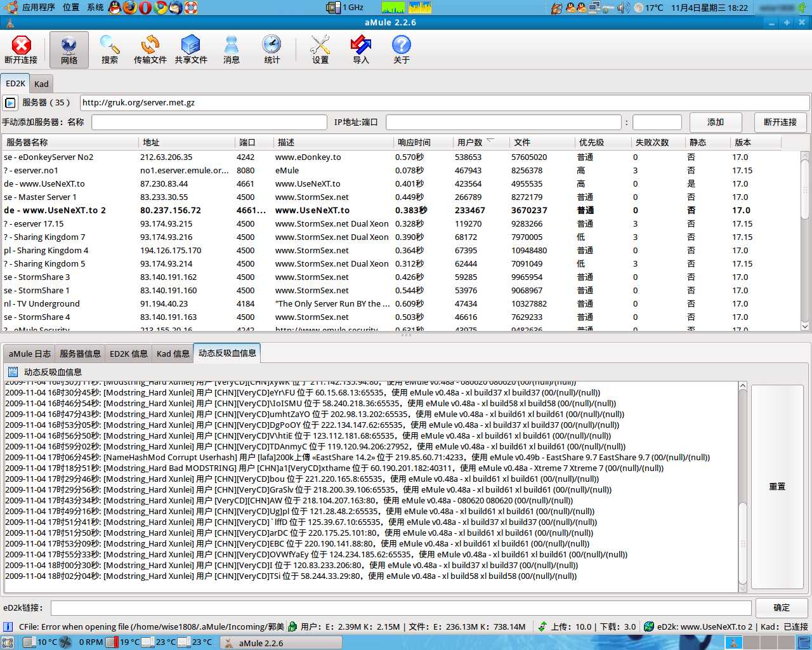Click the red 断开连接 toolbar icon
The image size is (812, 650).
coord(21,45)
